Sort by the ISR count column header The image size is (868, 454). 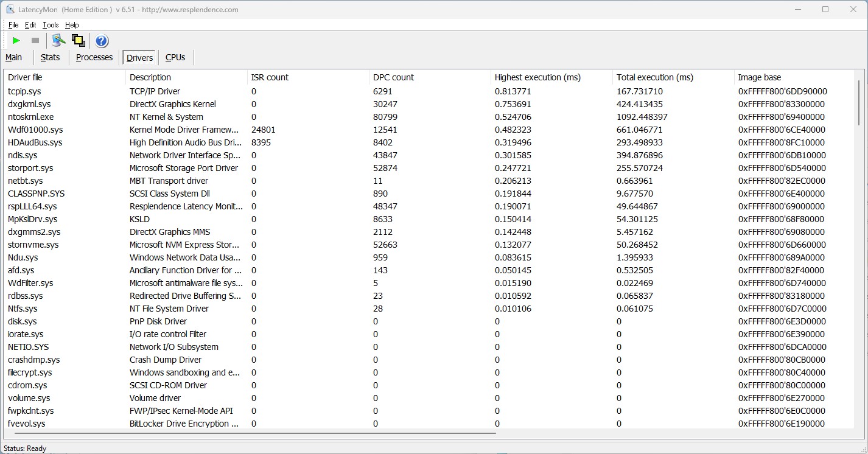pyautogui.click(x=308, y=77)
